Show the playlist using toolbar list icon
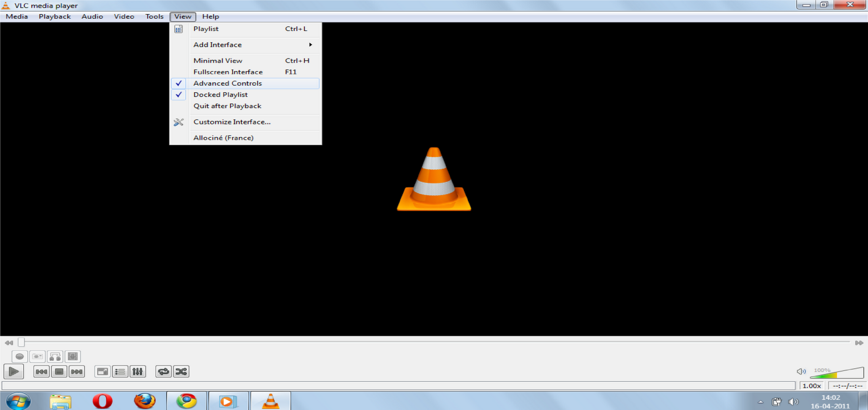Screen dimensions: 868x410 coord(120,371)
